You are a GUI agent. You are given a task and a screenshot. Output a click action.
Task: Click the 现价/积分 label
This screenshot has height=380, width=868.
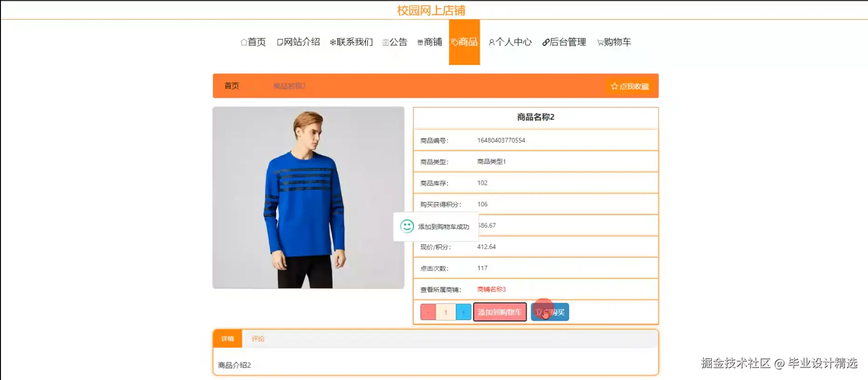(436, 247)
